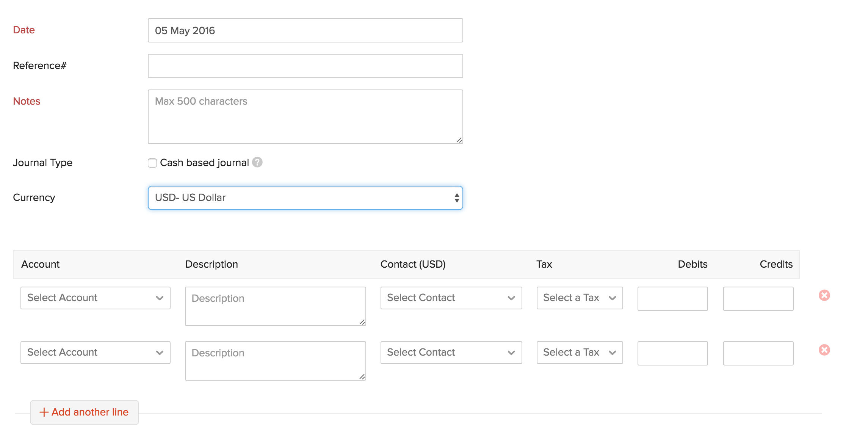Screen dimensions: 868x436
Task: Click the help icon beside Cash based journal
Action: pos(257,162)
